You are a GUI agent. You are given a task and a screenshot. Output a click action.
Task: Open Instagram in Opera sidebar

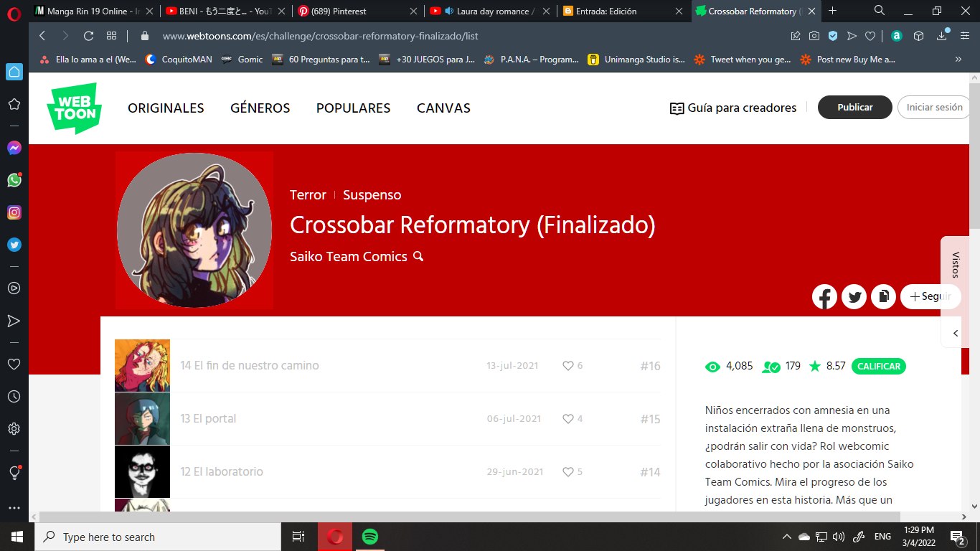tap(14, 212)
